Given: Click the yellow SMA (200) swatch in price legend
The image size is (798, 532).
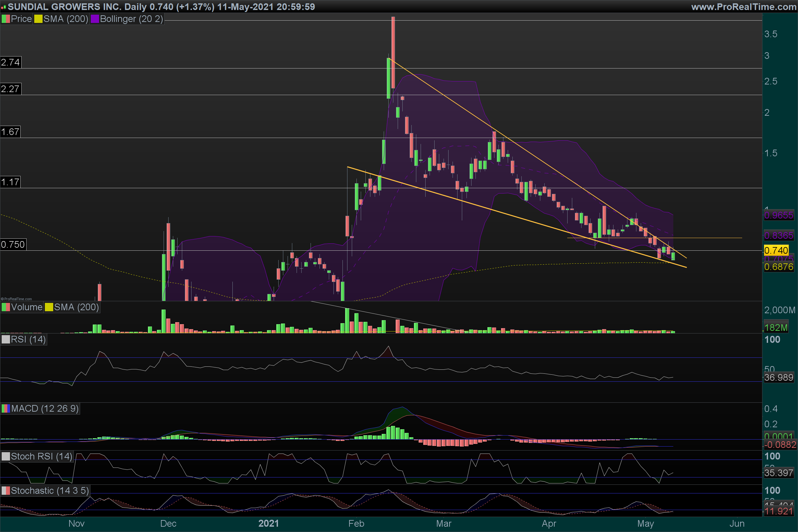Looking at the screenshot, I should [38, 19].
